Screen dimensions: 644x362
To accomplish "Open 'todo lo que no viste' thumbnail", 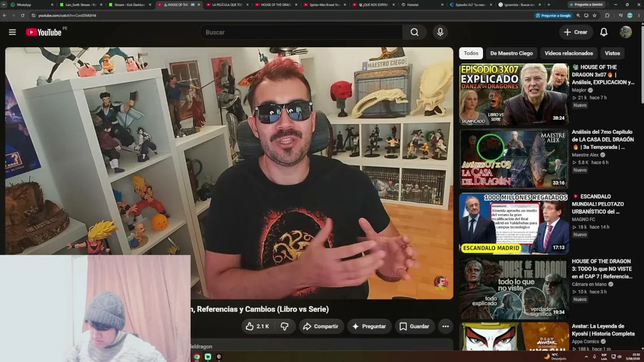I will (514, 288).
